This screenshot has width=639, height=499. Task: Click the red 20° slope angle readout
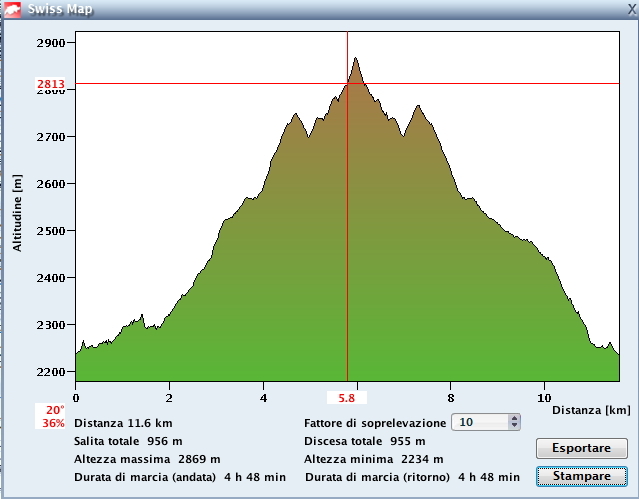(54, 410)
